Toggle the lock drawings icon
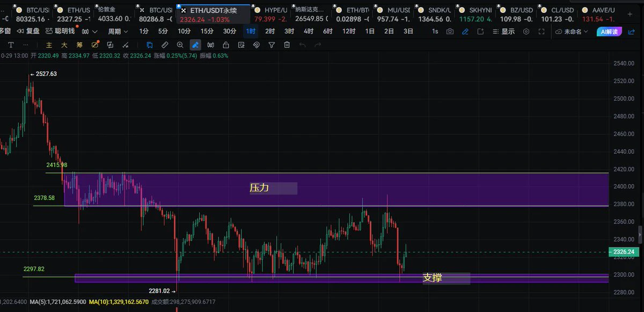This screenshot has height=312, width=644. point(226,45)
